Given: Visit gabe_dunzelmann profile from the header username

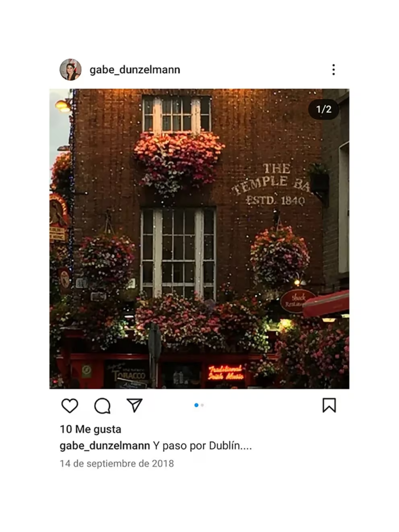Looking at the screenshot, I should click(135, 70).
